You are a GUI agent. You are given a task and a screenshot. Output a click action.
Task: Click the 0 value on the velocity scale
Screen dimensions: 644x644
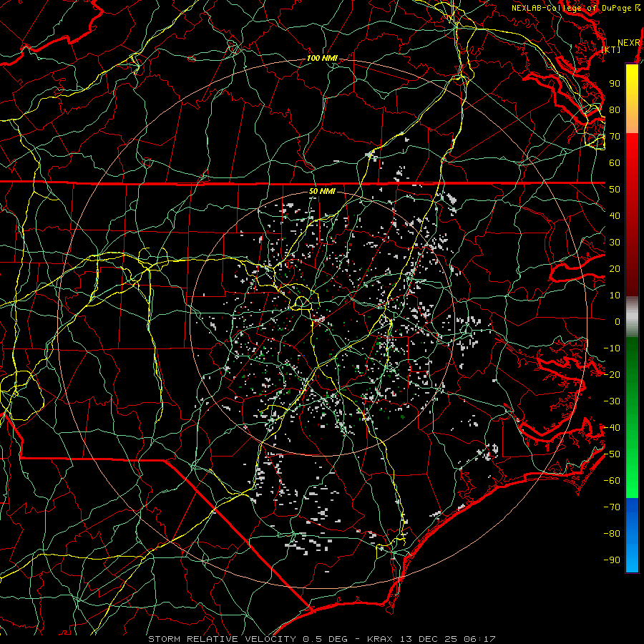[x=618, y=321]
